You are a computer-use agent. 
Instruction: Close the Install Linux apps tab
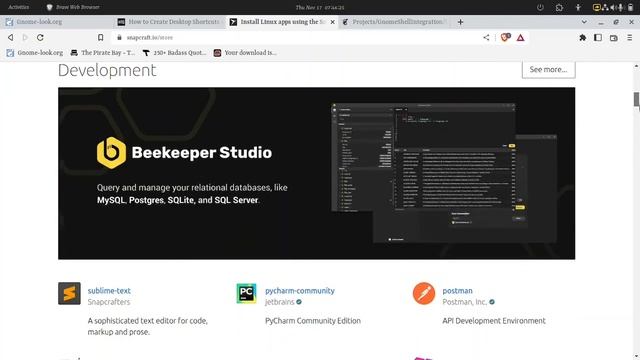pyautogui.click(x=332, y=22)
